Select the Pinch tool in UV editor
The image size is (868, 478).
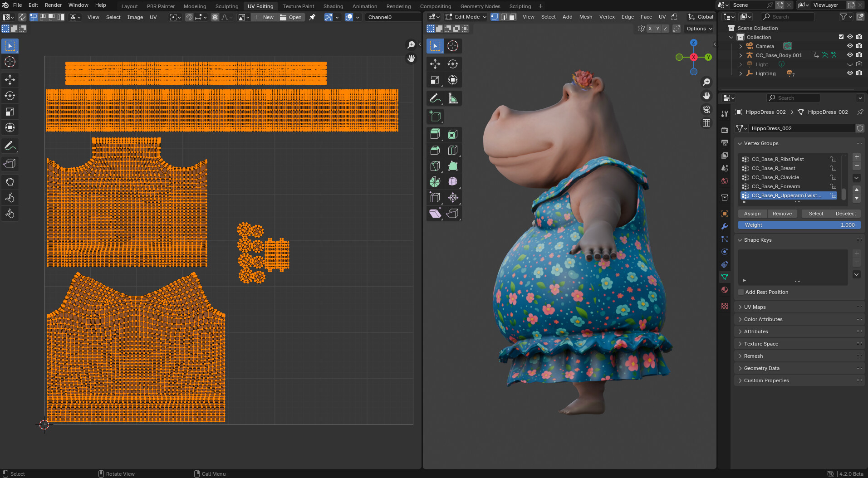click(10, 214)
